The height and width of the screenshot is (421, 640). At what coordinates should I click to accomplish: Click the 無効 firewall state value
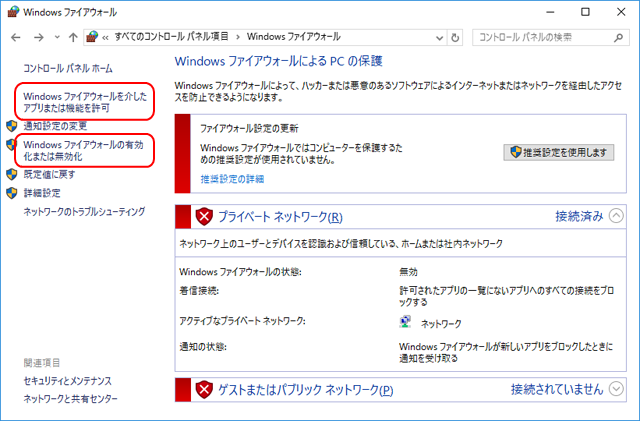coord(408,272)
